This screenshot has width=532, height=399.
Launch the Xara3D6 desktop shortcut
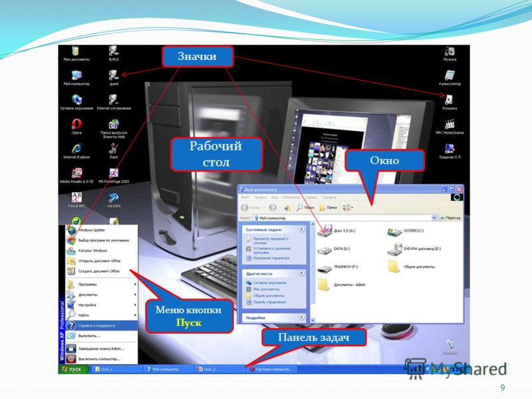(x=114, y=200)
